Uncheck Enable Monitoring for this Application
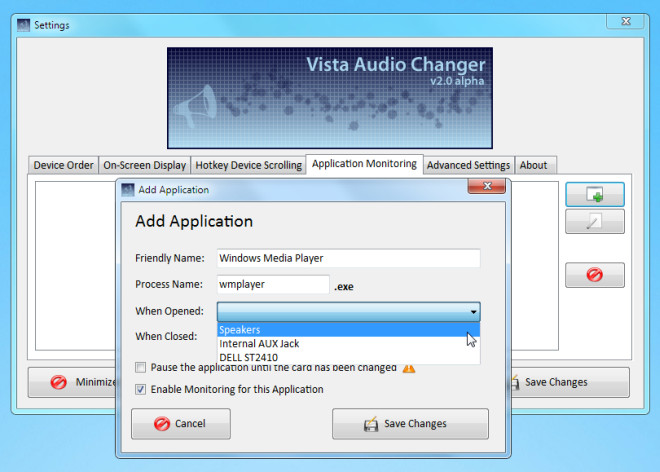The image size is (660, 472). click(141, 389)
